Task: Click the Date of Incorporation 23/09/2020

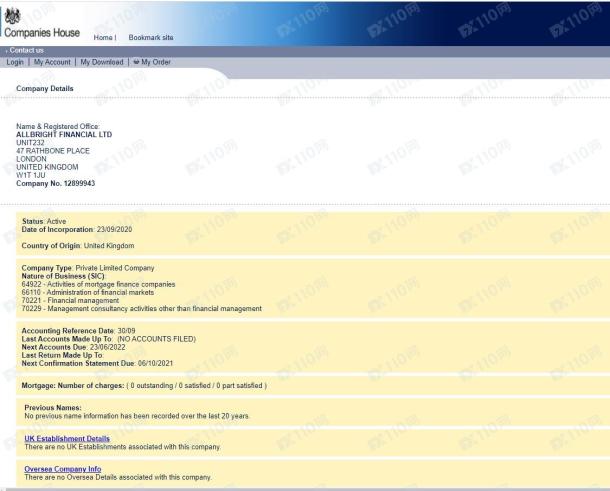Action: (x=77, y=230)
